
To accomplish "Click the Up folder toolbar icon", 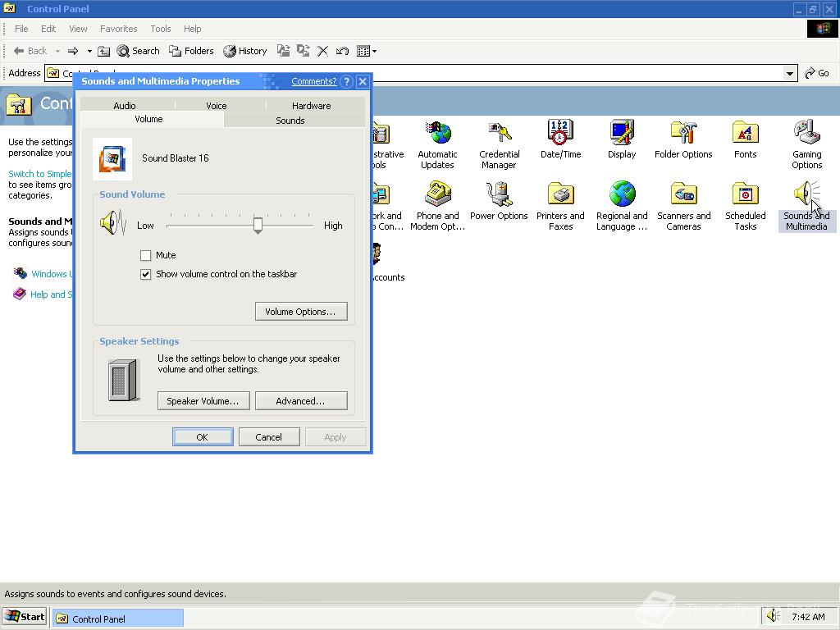I will pos(104,51).
